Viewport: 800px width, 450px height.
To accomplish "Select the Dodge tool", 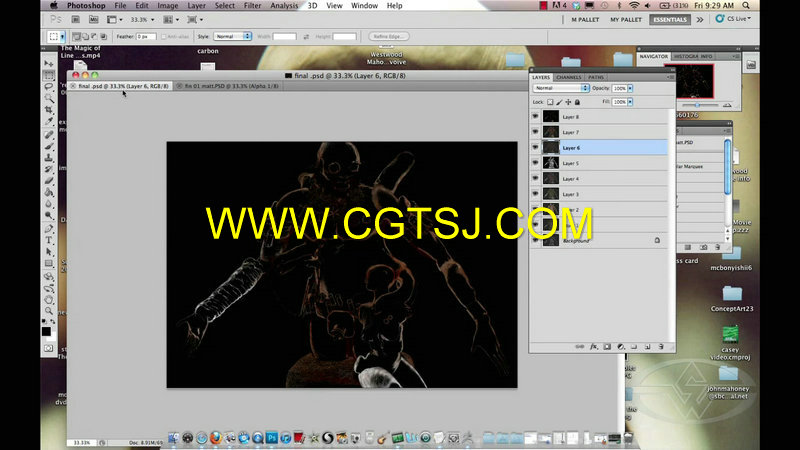I will (49, 215).
